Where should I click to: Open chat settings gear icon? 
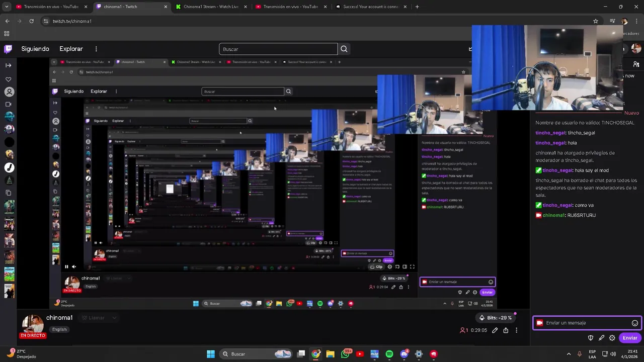612,338
